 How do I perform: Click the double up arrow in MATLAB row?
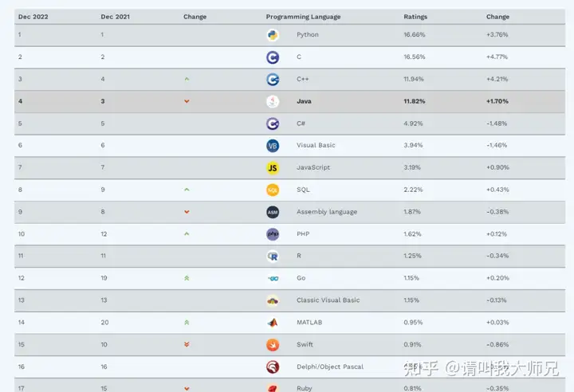pos(187,323)
